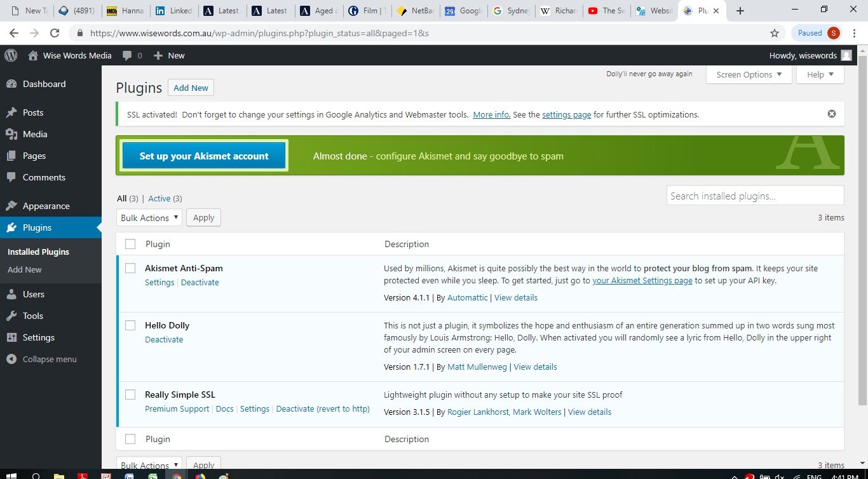Open the top Bulk Actions dropdown
The width and height of the screenshot is (868, 479).
tap(149, 217)
